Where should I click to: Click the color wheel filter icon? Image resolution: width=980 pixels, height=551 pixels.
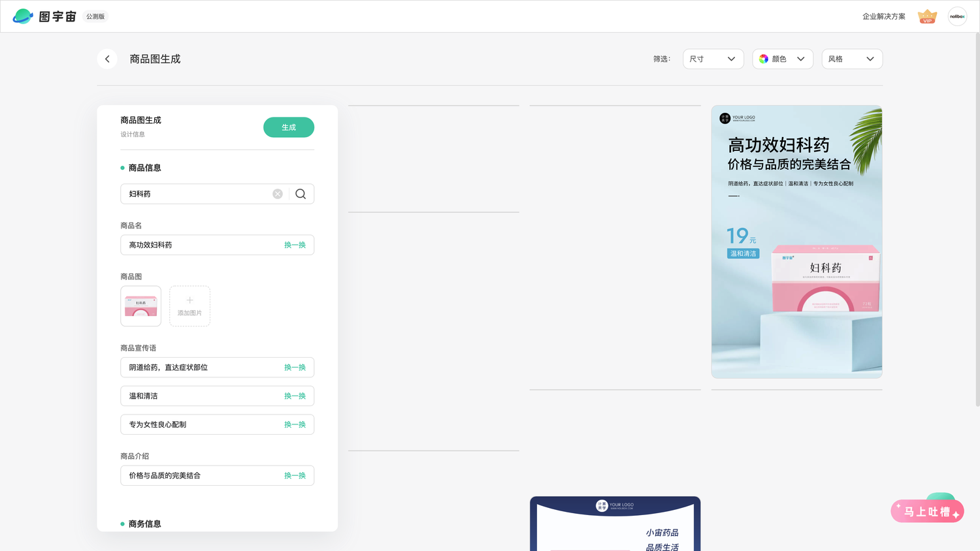point(764,59)
